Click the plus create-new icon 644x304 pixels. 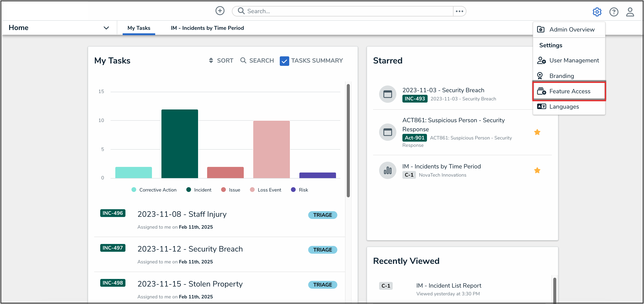[220, 11]
